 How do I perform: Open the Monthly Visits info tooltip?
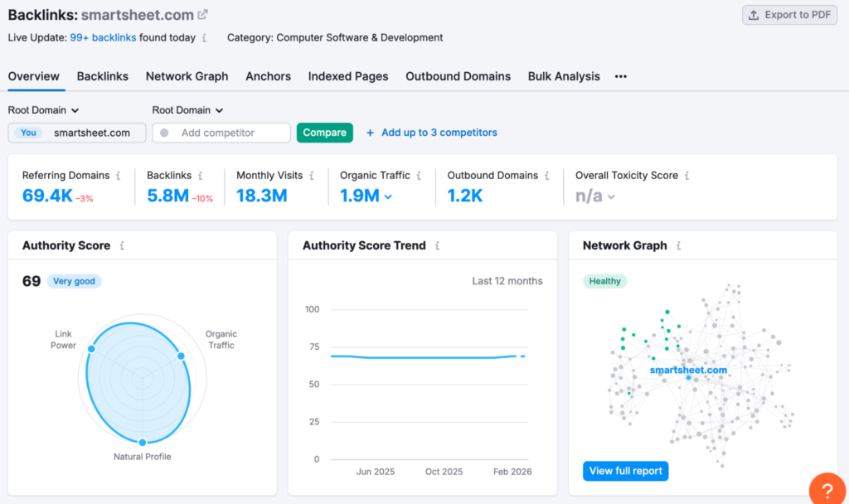click(x=313, y=175)
